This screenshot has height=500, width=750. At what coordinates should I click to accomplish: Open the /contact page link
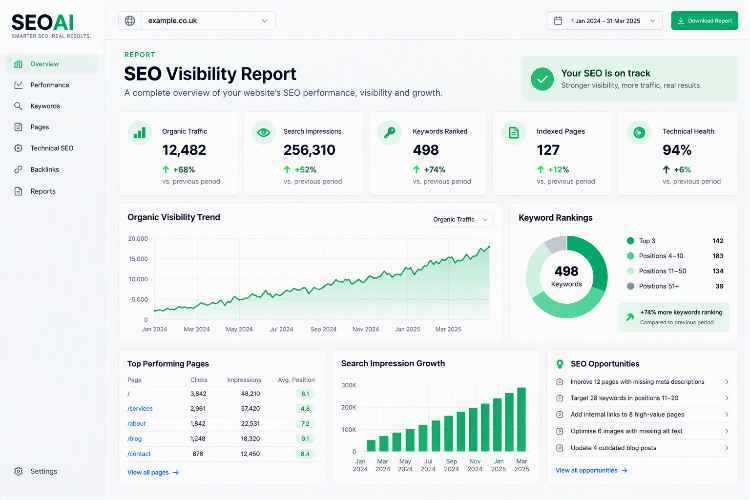(x=139, y=454)
